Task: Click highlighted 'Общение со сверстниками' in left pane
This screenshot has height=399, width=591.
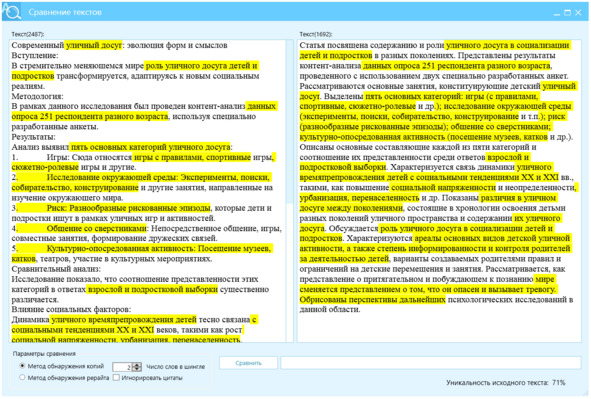Action: click(x=96, y=228)
